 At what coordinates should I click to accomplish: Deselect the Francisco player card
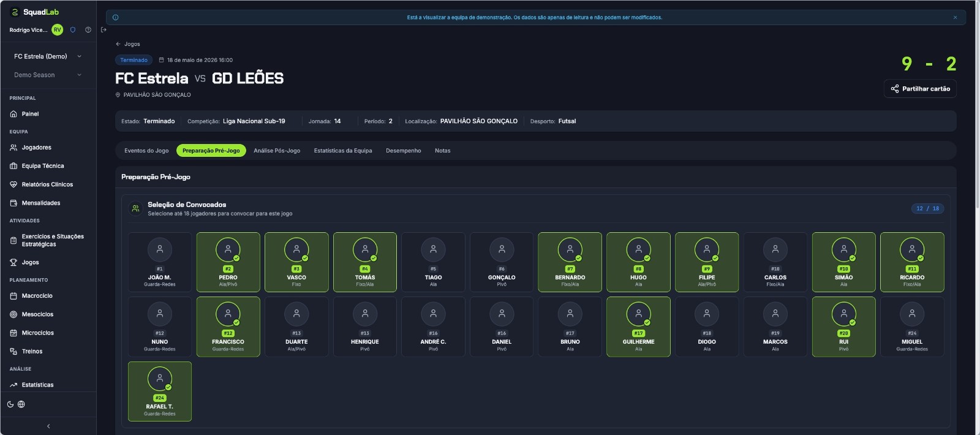(228, 327)
